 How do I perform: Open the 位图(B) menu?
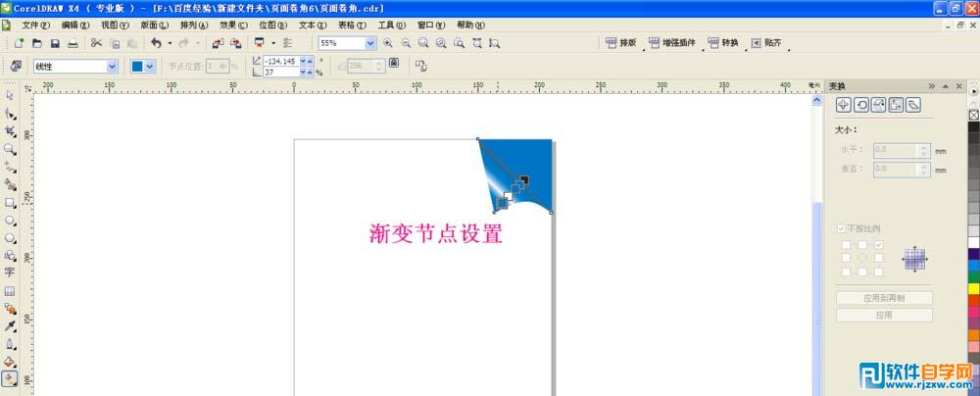(273, 25)
